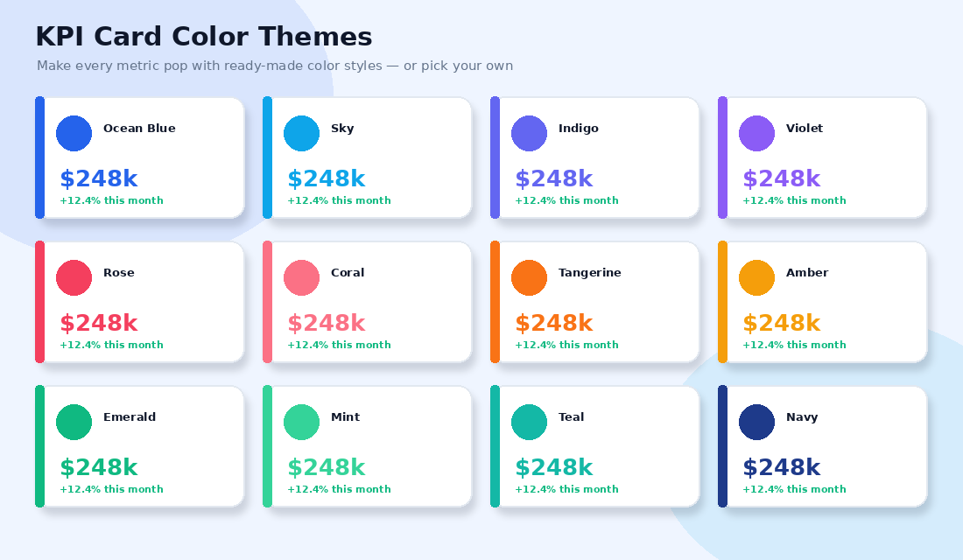This screenshot has width=963, height=560.
Task: Select the Mint color circle
Action: pyautogui.click(x=301, y=422)
